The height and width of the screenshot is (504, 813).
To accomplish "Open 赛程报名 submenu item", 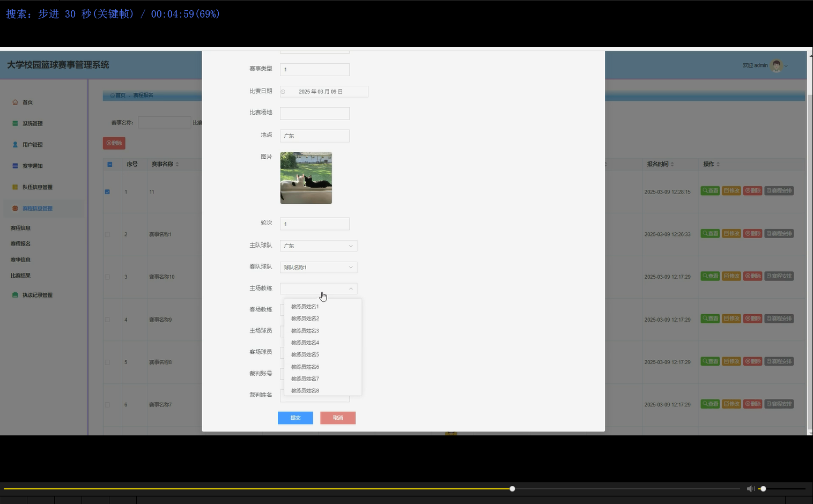I will click(x=20, y=243).
